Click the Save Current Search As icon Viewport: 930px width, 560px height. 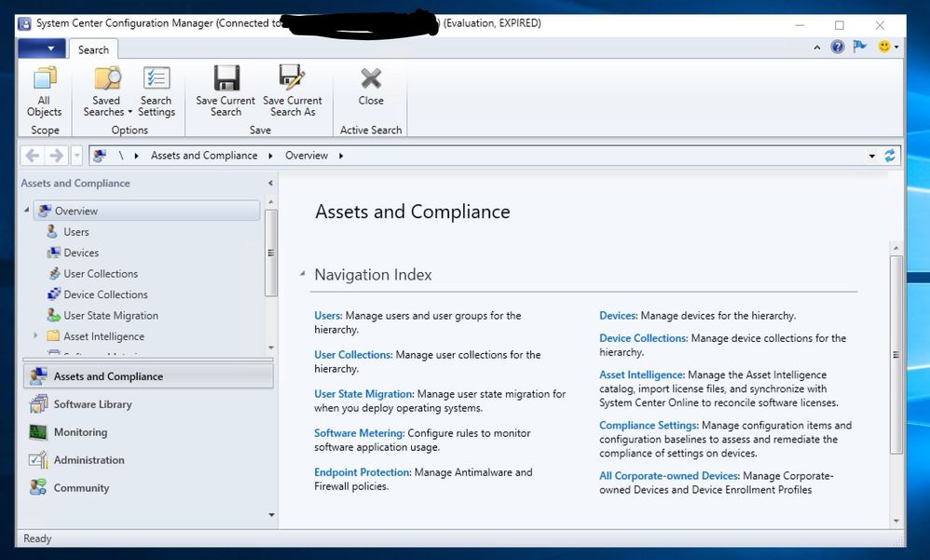(x=292, y=77)
